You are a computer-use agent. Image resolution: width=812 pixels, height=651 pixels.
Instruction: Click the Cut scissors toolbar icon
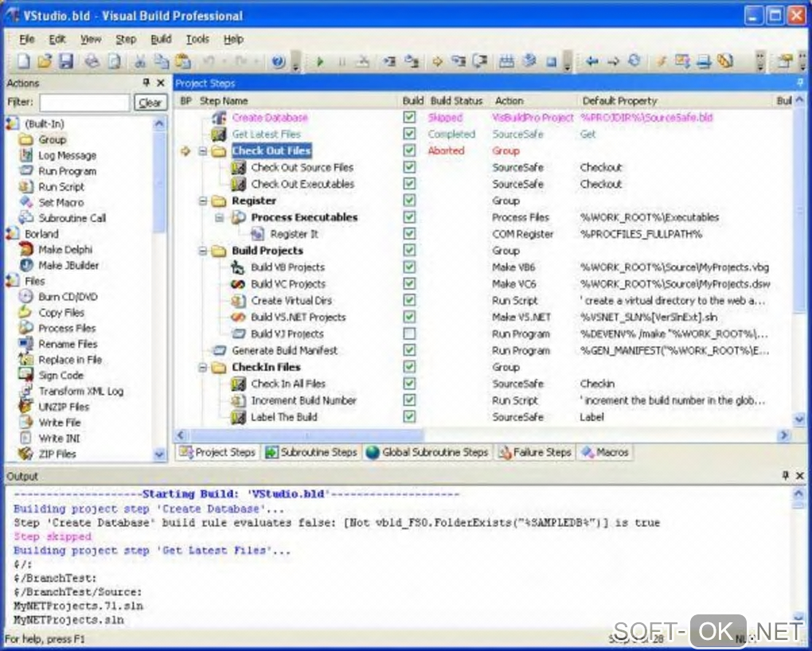[140, 61]
